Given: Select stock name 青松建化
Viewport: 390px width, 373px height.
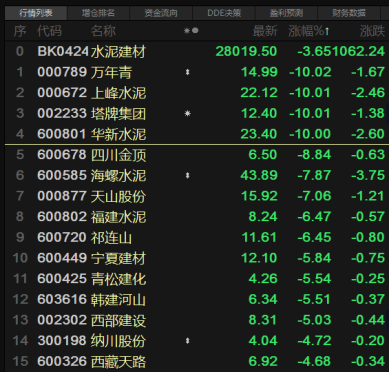Looking at the screenshot, I should 118,279.
